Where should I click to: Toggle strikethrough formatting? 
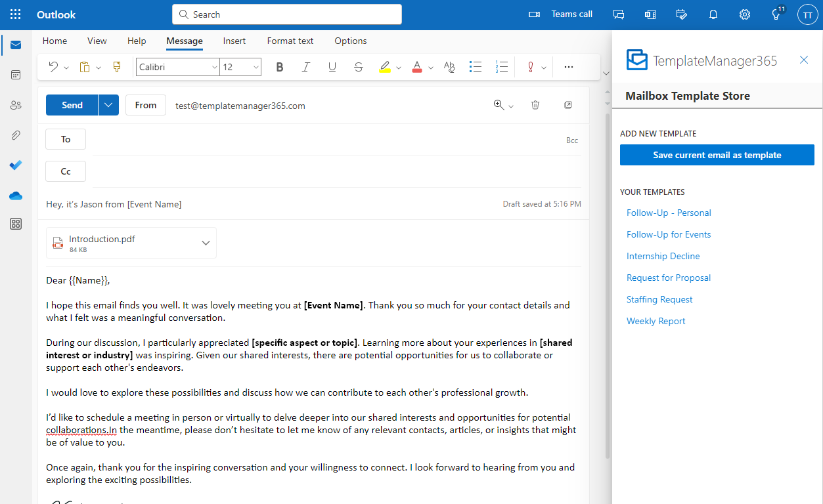(x=358, y=67)
